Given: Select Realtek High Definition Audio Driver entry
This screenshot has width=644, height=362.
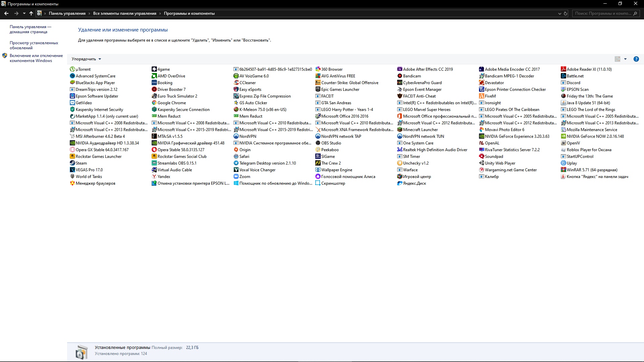Looking at the screenshot, I should [x=432, y=150].
